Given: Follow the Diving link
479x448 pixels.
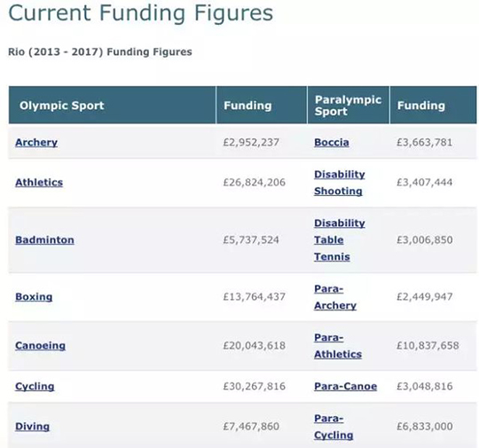Looking at the screenshot, I should [33, 427].
